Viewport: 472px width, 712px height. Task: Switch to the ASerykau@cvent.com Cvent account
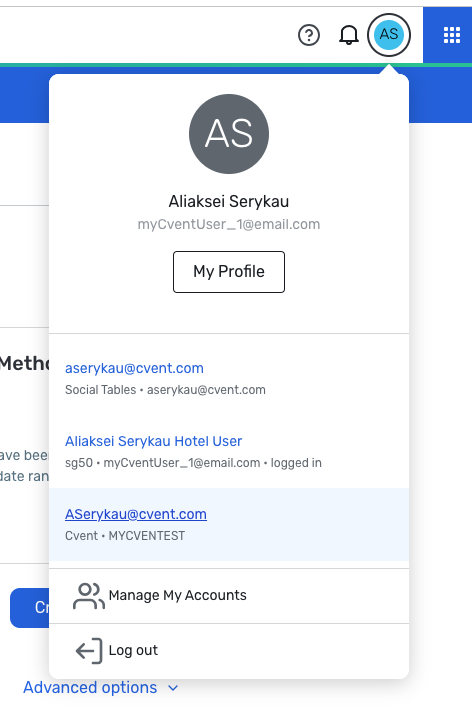coord(229,524)
